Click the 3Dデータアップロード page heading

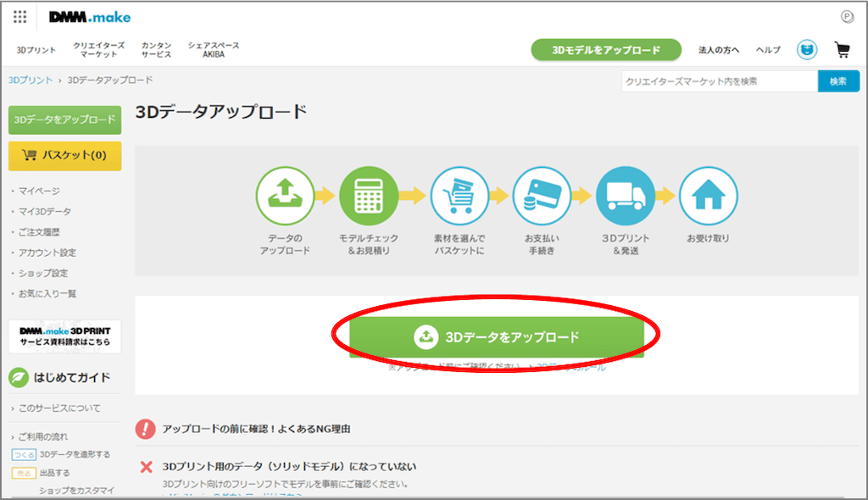[221, 112]
